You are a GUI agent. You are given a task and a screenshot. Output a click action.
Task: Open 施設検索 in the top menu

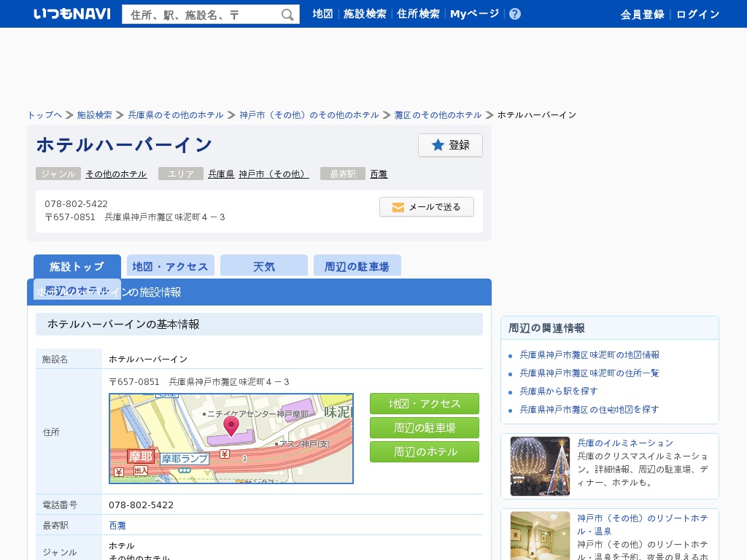click(x=365, y=14)
